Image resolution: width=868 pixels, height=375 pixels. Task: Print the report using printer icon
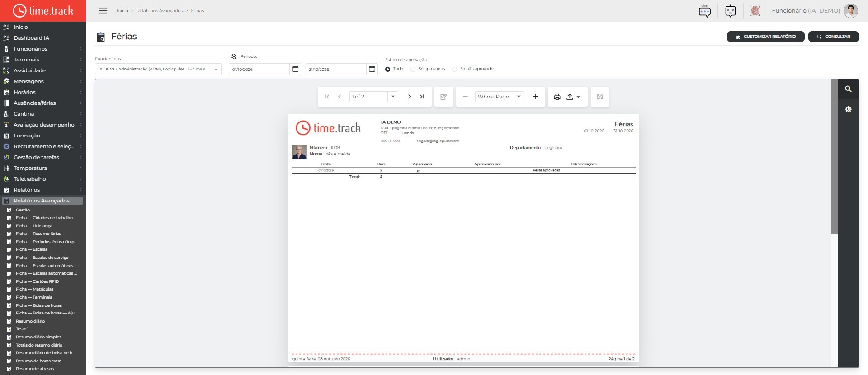click(x=557, y=97)
